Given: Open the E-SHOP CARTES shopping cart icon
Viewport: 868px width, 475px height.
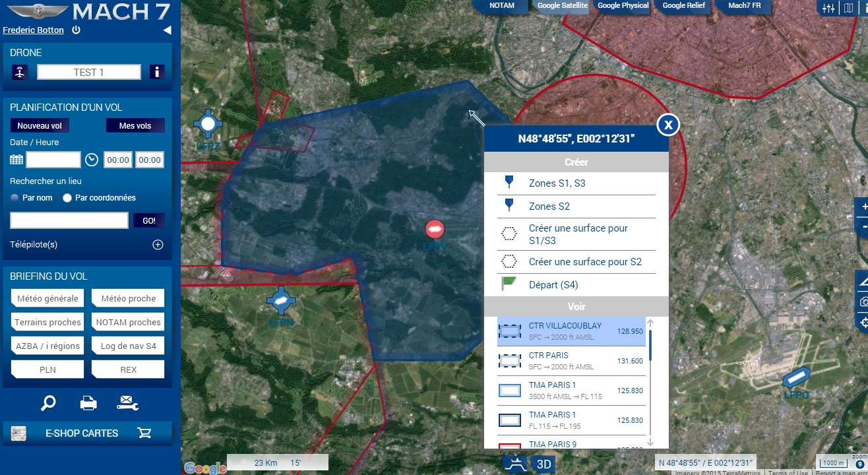Looking at the screenshot, I should pyautogui.click(x=144, y=433).
